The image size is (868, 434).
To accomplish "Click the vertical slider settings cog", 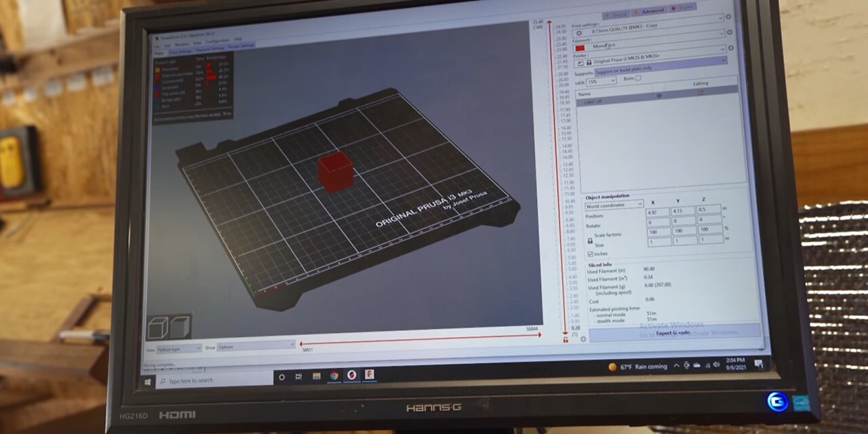I will (x=583, y=338).
